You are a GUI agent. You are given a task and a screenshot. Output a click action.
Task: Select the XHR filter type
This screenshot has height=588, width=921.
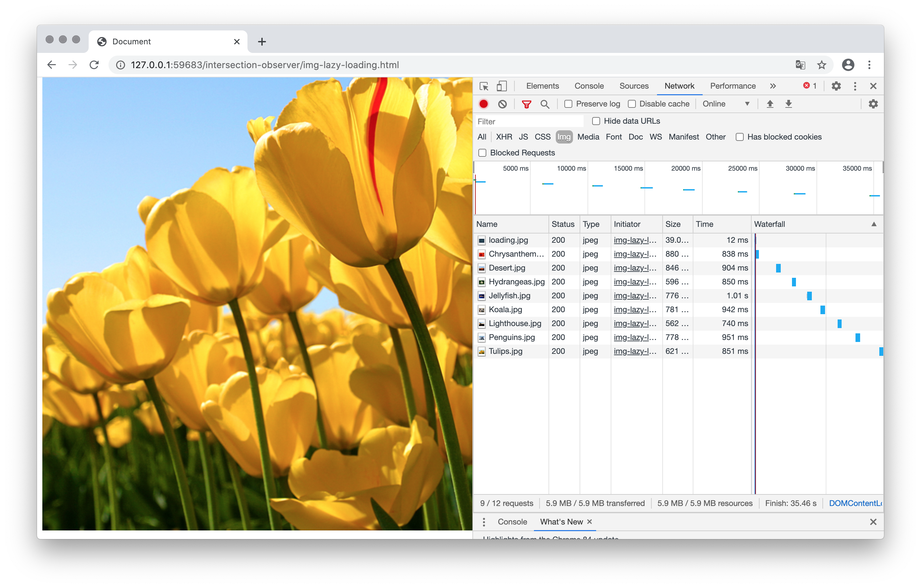tap(504, 137)
